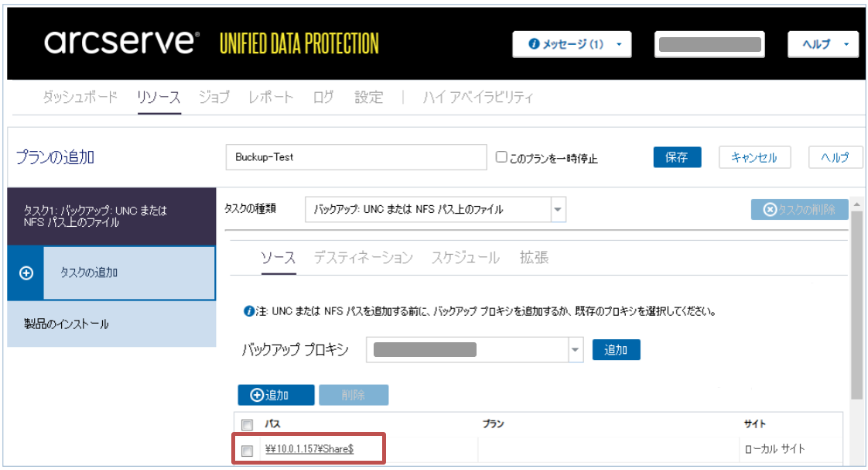Image resolution: width=868 pixels, height=470 pixels.
Task: Click the plan name field containing Buckup-Test
Action: pyautogui.click(x=356, y=157)
